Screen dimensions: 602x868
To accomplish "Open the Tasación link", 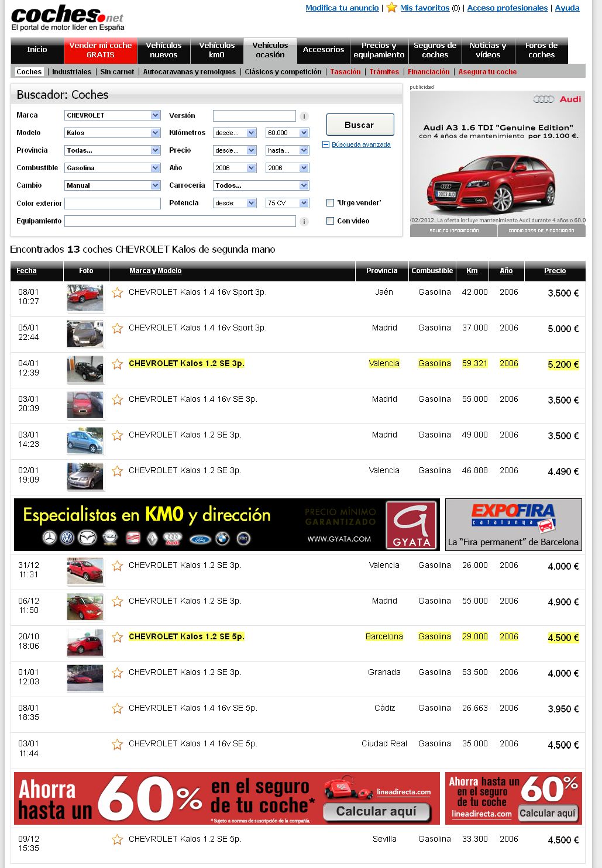I will [x=345, y=72].
